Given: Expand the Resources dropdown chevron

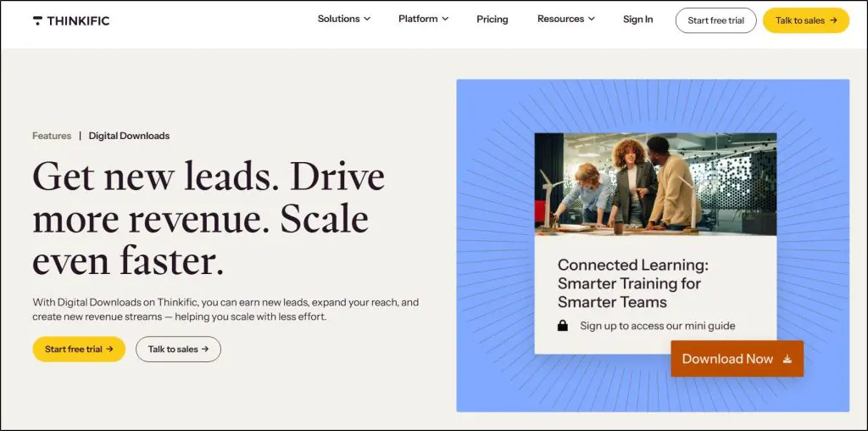Looking at the screenshot, I should point(591,20).
